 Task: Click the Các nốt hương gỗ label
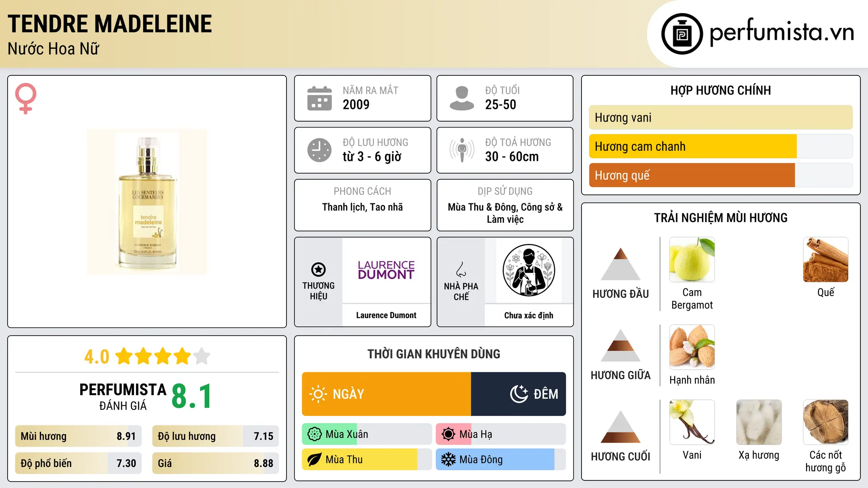tap(826, 461)
